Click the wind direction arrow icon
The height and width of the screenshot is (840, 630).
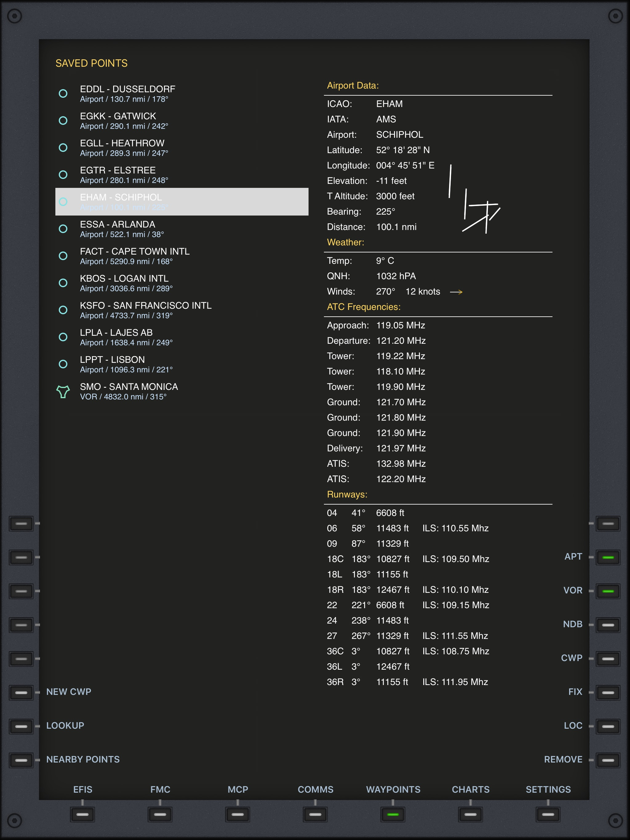pos(456,292)
